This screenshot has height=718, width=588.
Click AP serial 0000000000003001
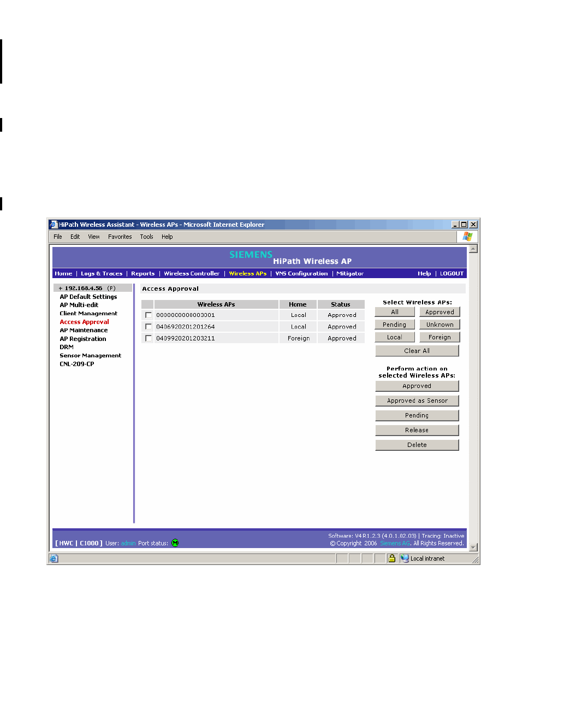pyautogui.click(x=186, y=315)
